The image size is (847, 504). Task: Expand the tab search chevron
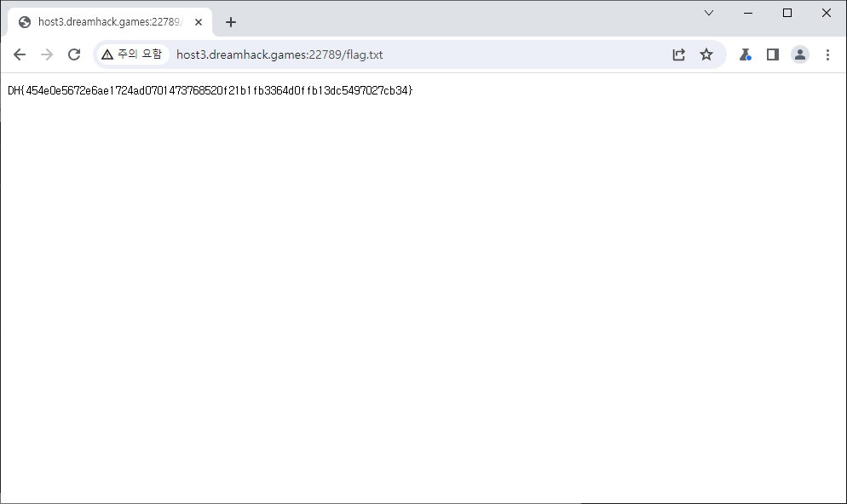pos(709,13)
